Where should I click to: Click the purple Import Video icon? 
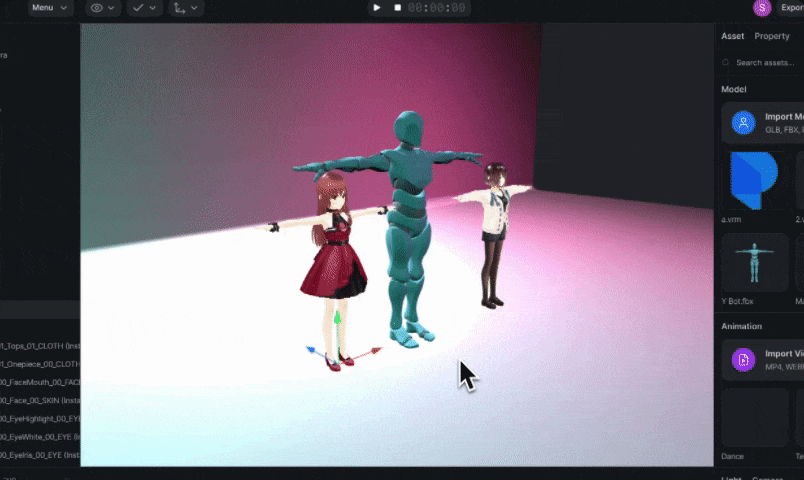pos(743,360)
